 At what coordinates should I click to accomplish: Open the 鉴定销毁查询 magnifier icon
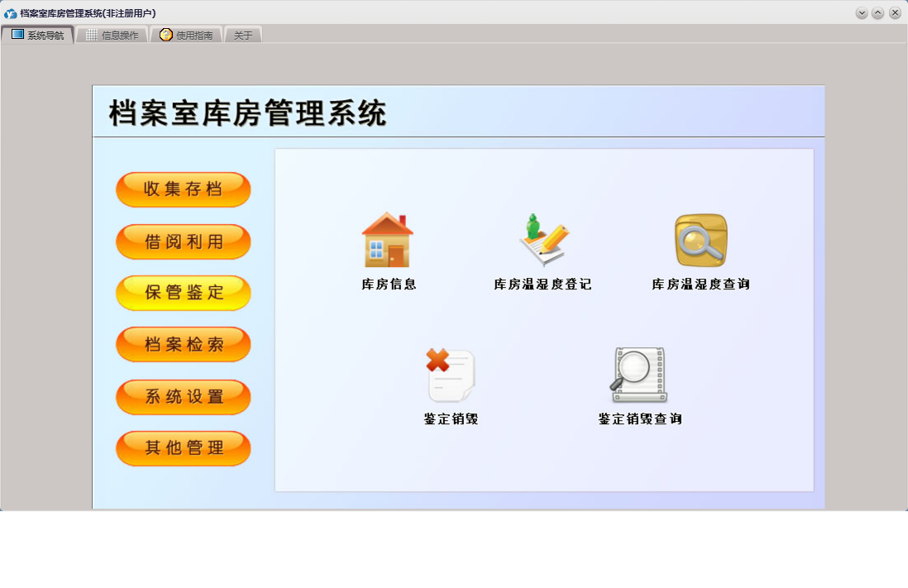click(x=639, y=375)
